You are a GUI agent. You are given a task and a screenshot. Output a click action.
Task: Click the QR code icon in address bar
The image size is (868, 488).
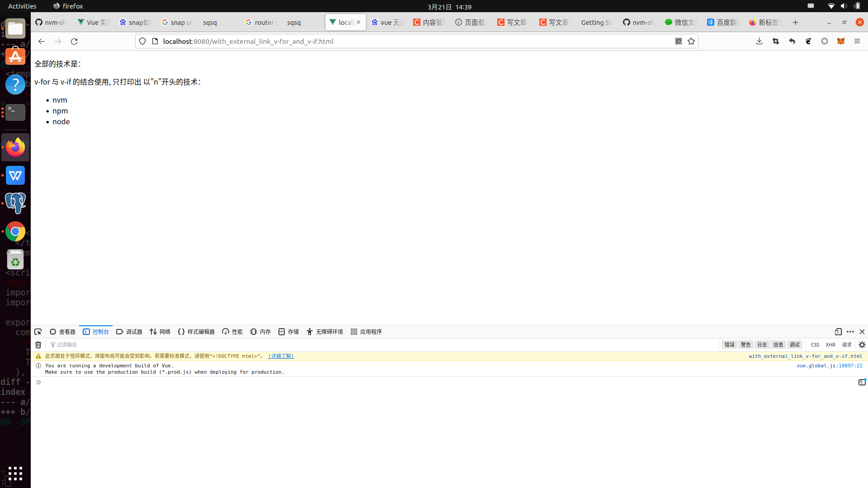click(x=679, y=41)
